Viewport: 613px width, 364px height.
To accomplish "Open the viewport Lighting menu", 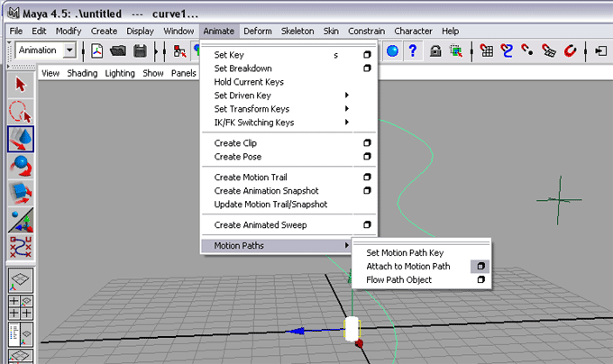I will point(120,73).
